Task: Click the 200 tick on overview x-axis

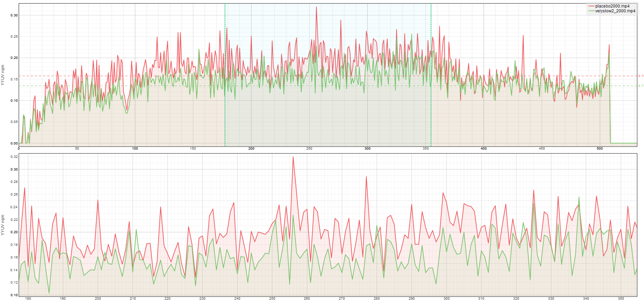Action: point(251,149)
